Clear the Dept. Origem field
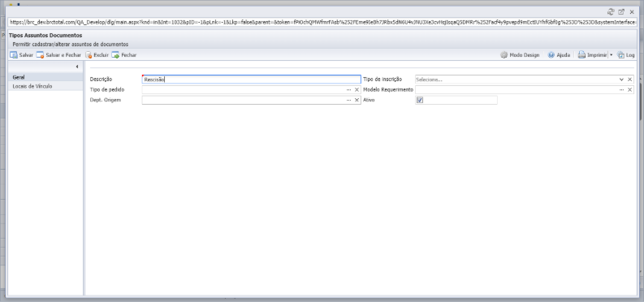This screenshot has width=644, height=302. 357,100
